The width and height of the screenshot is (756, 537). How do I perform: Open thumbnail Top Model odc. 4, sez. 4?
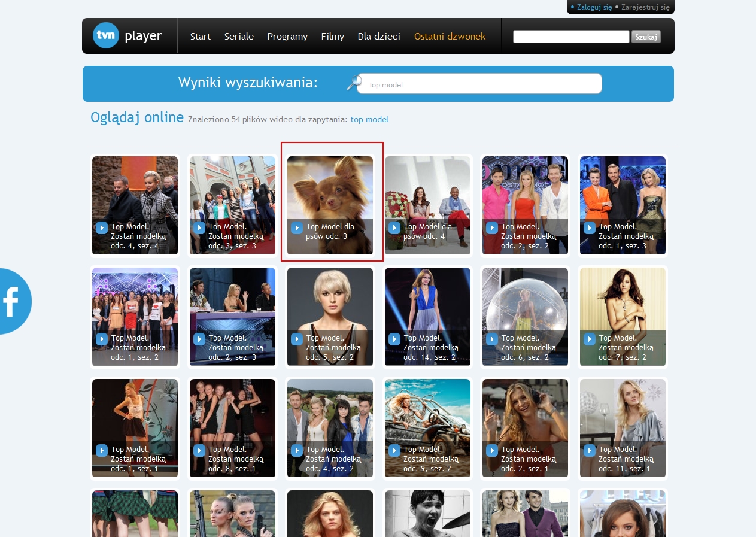pyautogui.click(x=135, y=205)
